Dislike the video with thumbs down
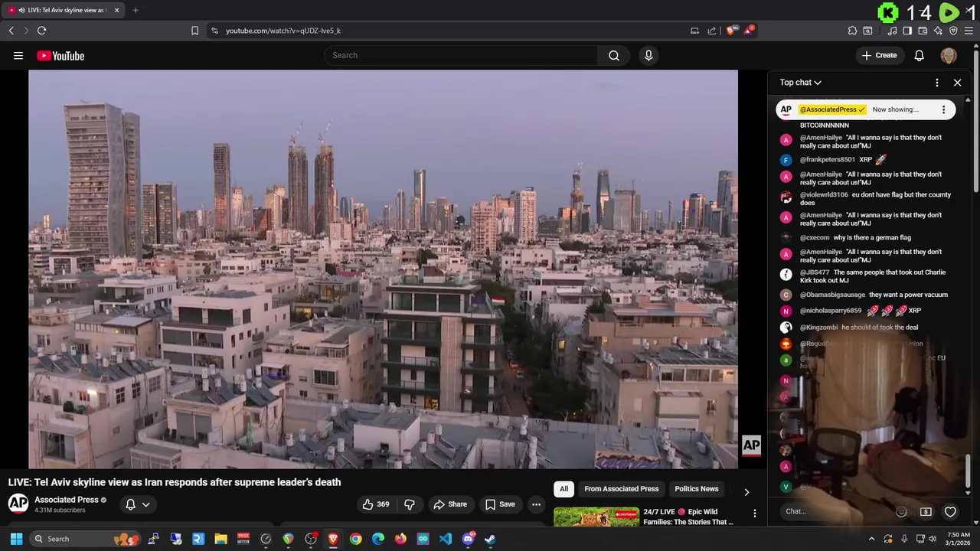Viewport: 980px width, 551px height. pos(410,504)
